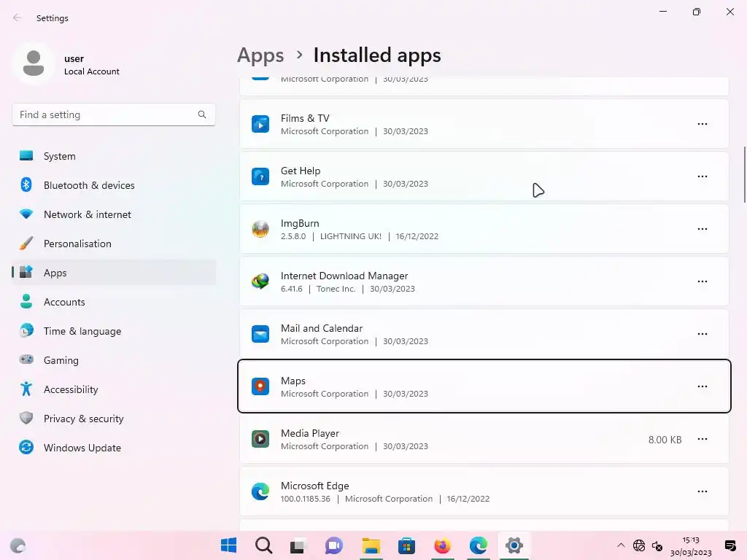
Task: Open more options for Mail and Calendar
Action: click(x=703, y=334)
